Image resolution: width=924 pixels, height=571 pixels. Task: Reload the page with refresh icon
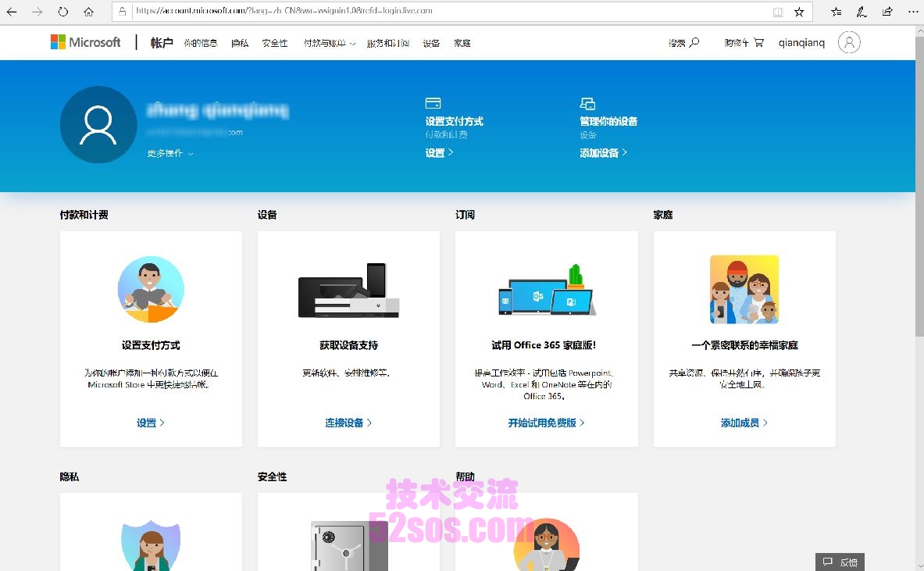[x=63, y=11]
